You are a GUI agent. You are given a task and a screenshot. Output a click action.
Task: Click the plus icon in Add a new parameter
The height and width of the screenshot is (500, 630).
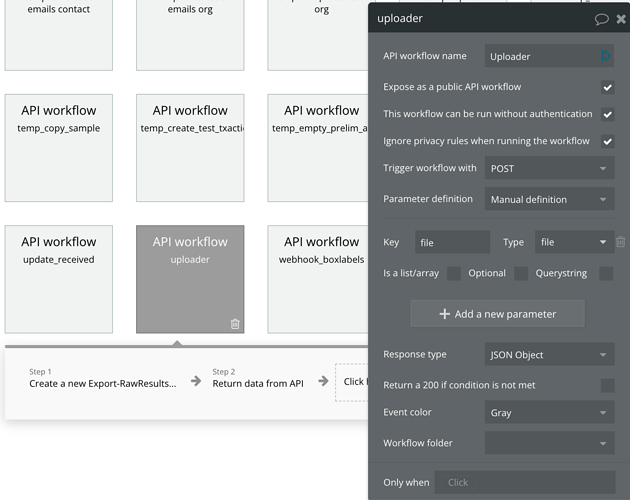tap(444, 314)
